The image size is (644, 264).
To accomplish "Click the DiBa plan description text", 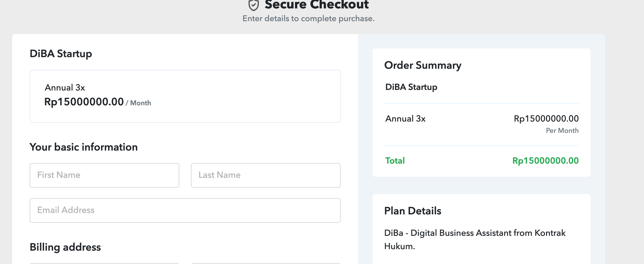I will [475, 239].
